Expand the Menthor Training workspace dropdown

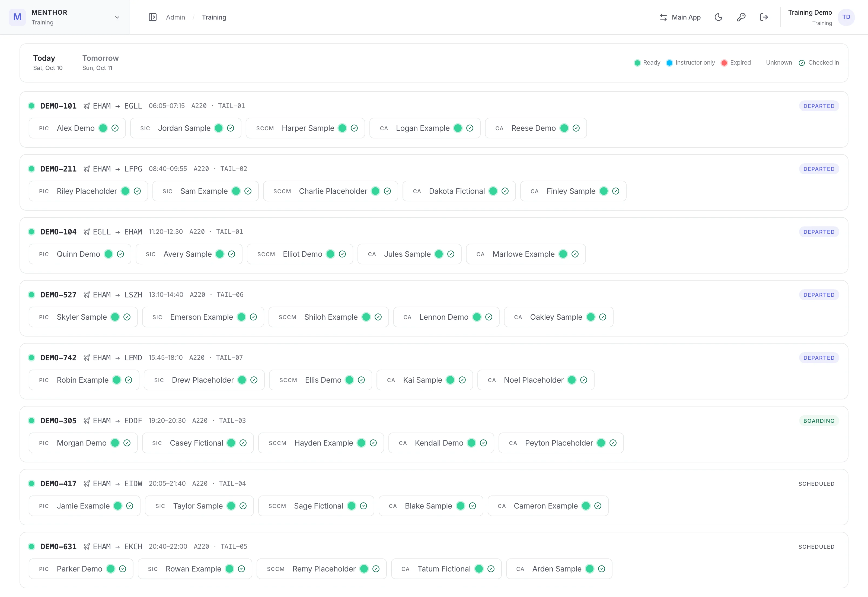(x=65, y=17)
